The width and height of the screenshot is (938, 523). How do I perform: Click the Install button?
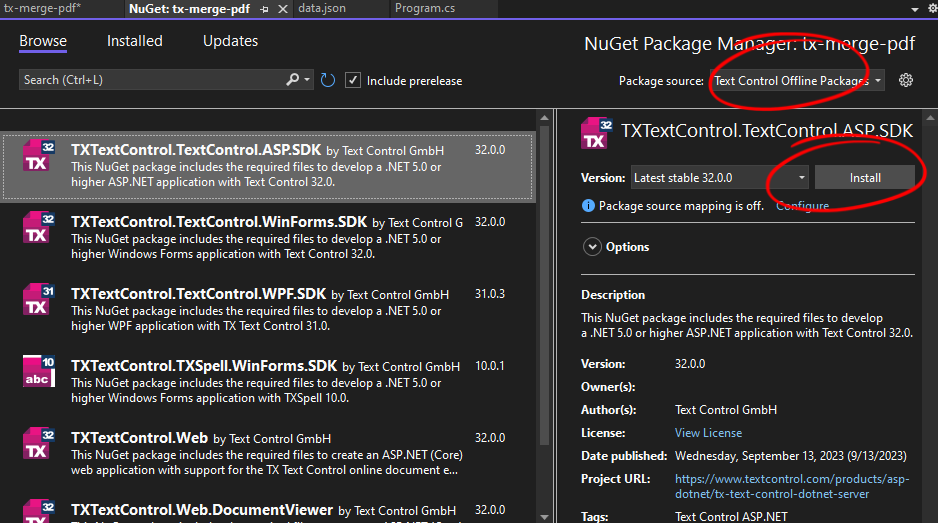point(865,178)
